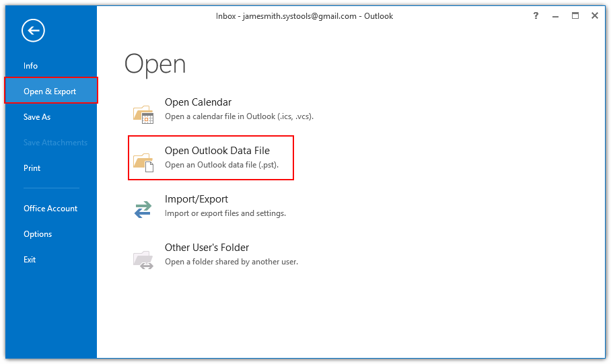This screenshot has height=364, width=611.
Task: Click the Open Calendar folder icon
Action: pyautogui.click(x=143, y=114)
